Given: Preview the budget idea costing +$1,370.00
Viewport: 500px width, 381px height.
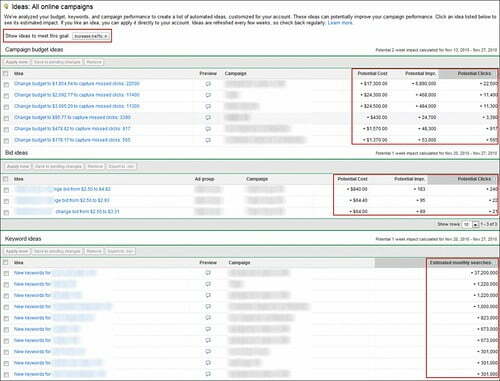Looking at the screenshot, I should coord(208,140).
